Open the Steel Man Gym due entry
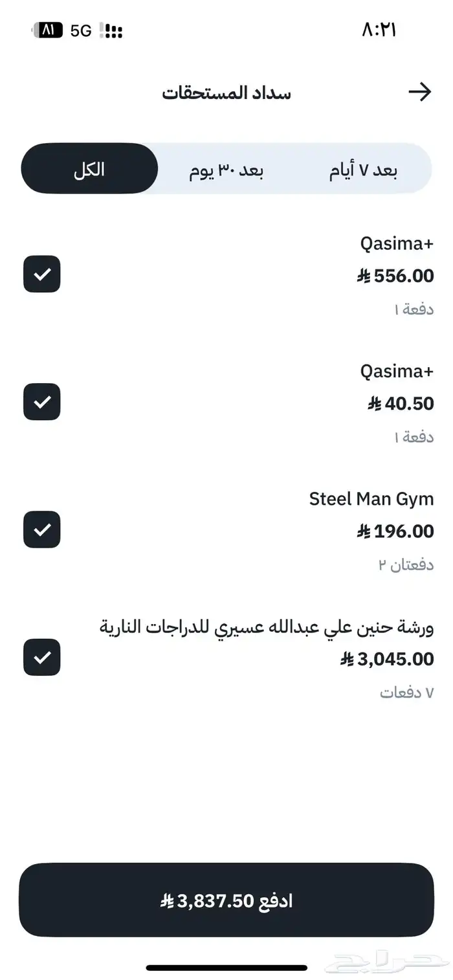The width and height of the screenshot is (453, 980). point(370,498)
